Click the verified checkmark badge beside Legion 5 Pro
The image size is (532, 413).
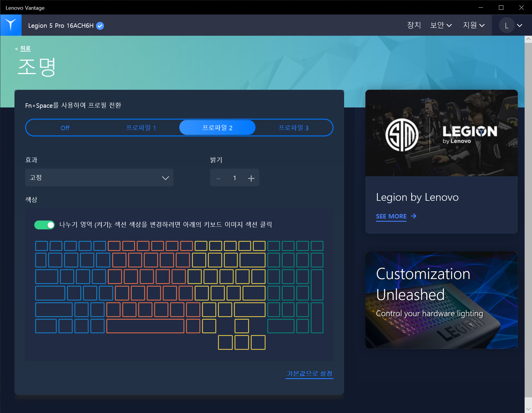pyautogui.click(x=100, y=26)
